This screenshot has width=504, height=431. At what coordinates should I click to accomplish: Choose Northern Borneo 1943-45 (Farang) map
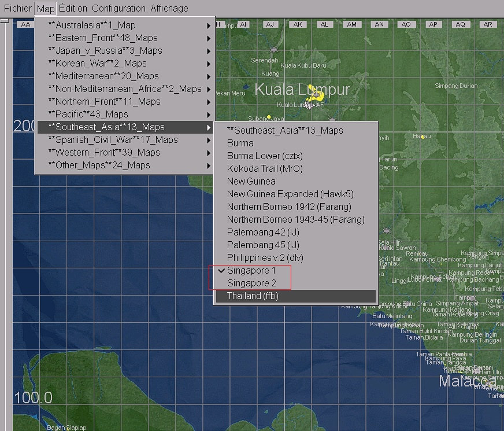pyautogui.click(x=296, y=219)
